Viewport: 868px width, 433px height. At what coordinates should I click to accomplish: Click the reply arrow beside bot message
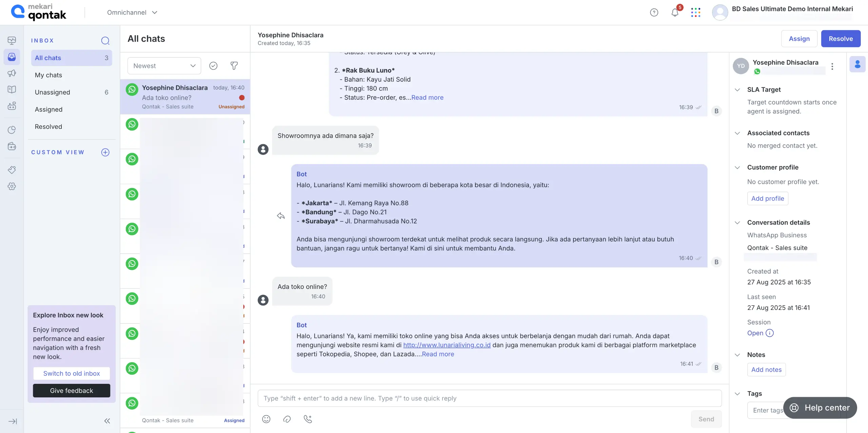point(281,216)
